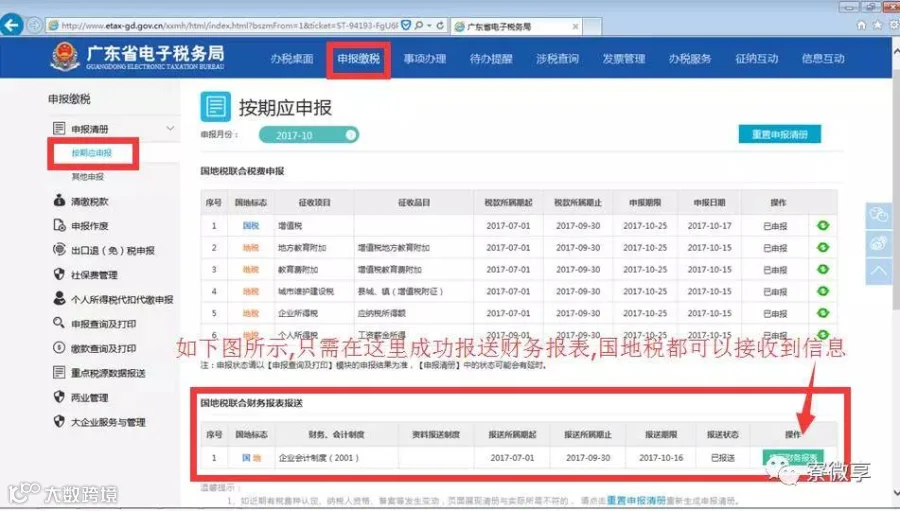Click the 按期应申报 document icon
This screenshot has width=900, height=511.
pyautogui.click(x=215, y=106)
